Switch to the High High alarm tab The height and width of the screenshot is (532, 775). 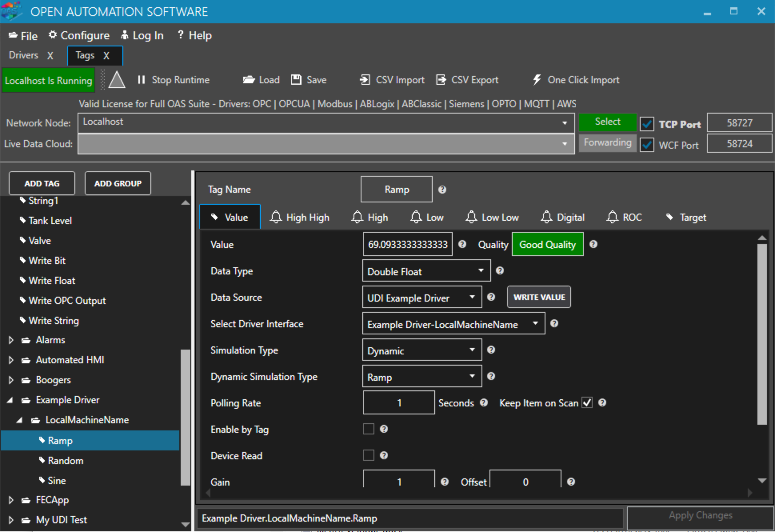click(x=300, y=218)
